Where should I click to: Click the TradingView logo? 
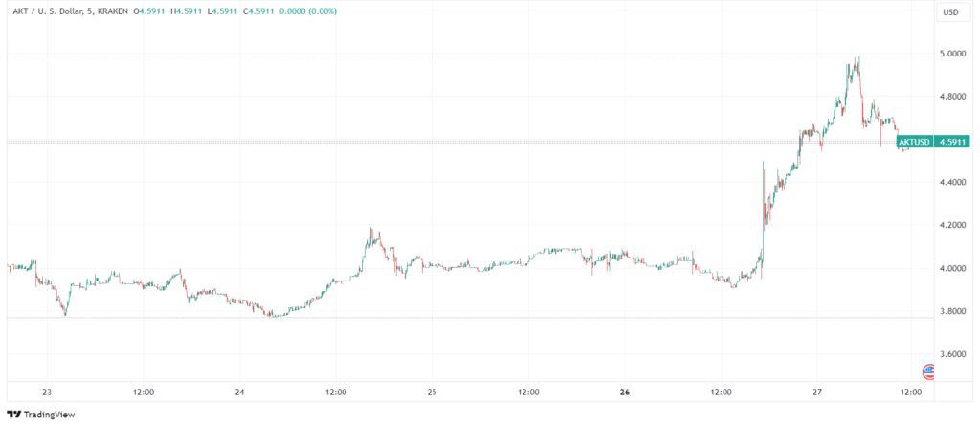pyautogui.click(x=40, y=414)
